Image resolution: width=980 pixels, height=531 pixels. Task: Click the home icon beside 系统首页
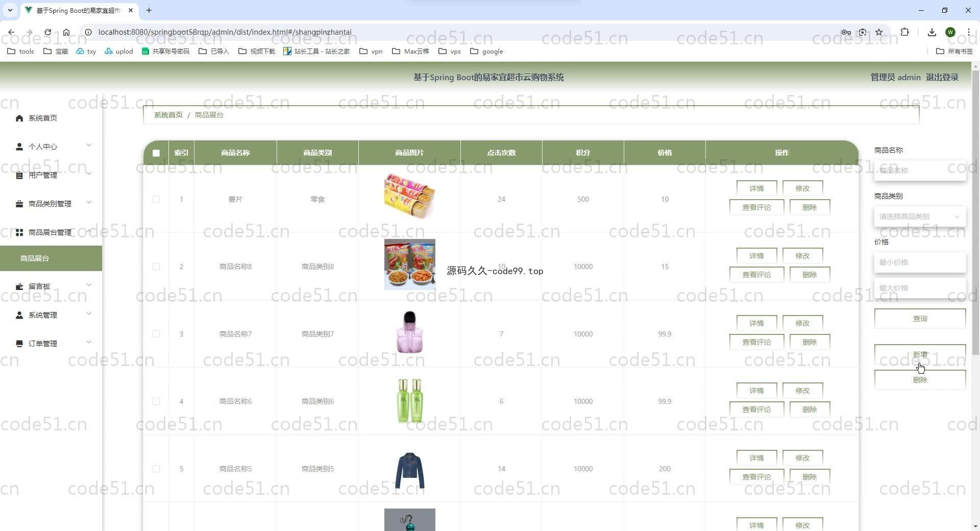point(19,118)
